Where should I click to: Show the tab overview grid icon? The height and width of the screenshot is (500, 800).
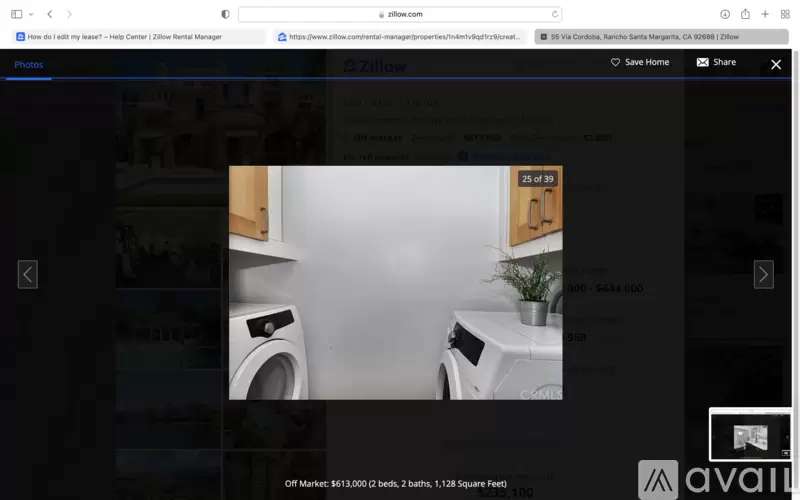tap(785, 14)
